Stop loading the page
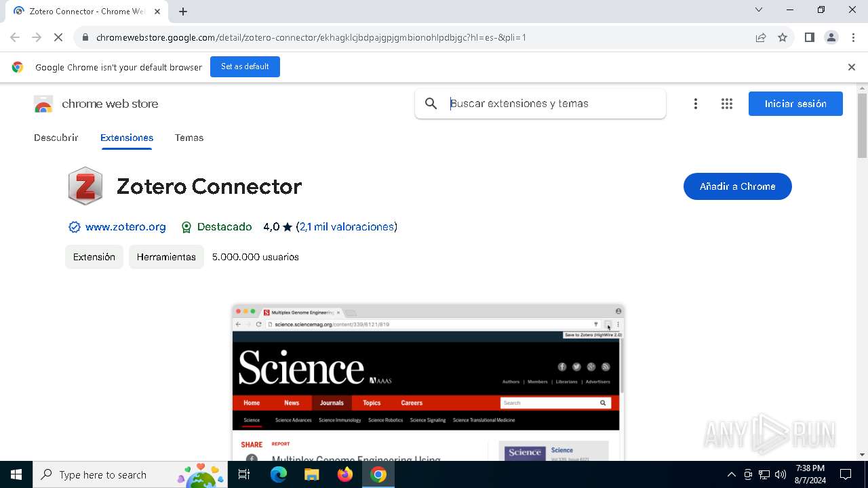The image size is (868, 488). (58, 37)
